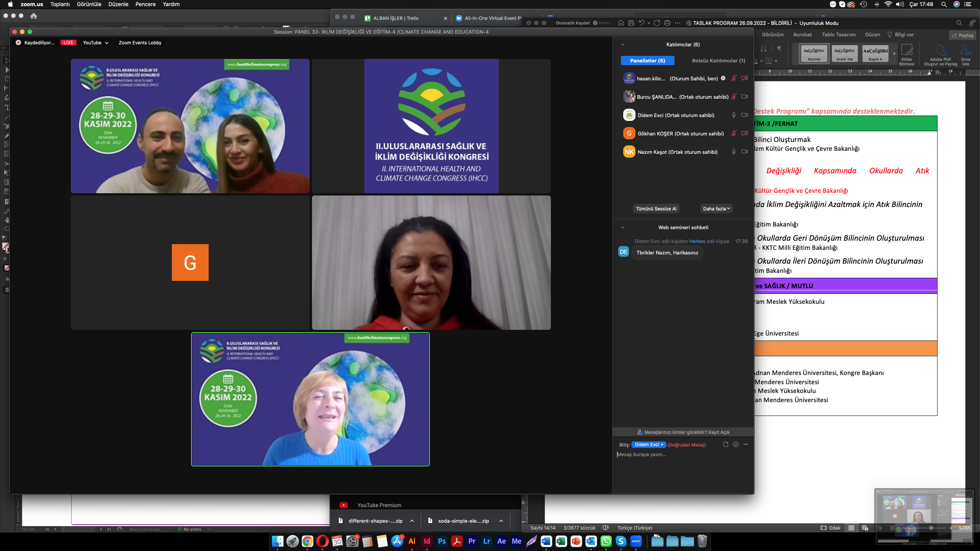Open the Daha fazla dropdown

point(716,209)
